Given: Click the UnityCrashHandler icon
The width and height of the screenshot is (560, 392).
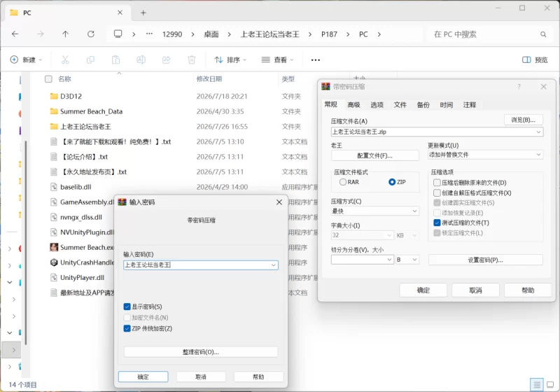Looking at the screenshot, I should click(54, 262).
